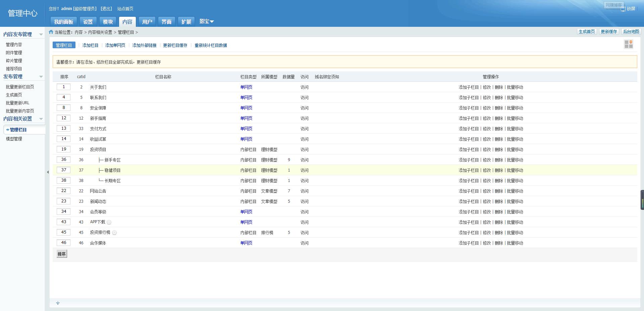Switch to the 扩展 tab
Viewport: 644px width, 311px height.
pos(186,22)
